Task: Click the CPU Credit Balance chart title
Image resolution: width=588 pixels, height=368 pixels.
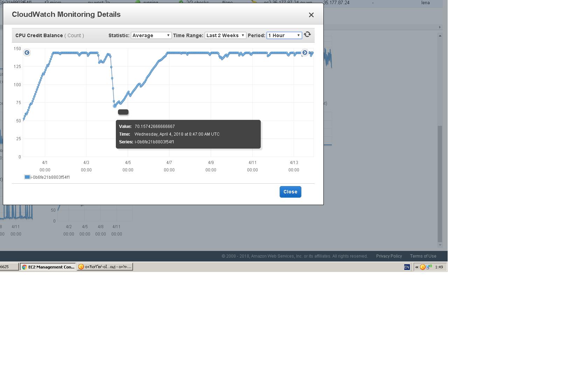Action: (39, 35)
